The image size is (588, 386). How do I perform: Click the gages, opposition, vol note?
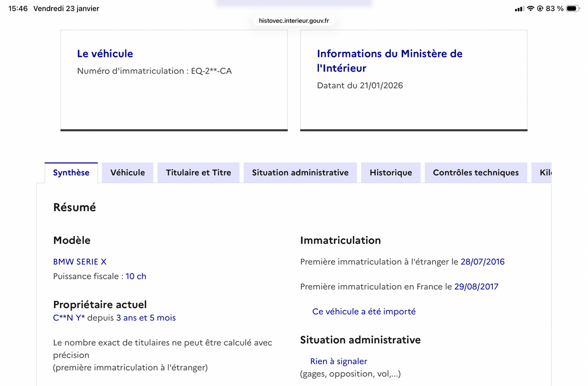(x=350, y=374)
